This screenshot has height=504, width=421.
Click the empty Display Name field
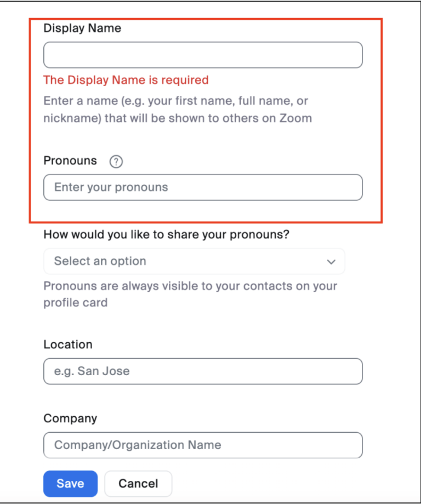(x=203, y=55)
